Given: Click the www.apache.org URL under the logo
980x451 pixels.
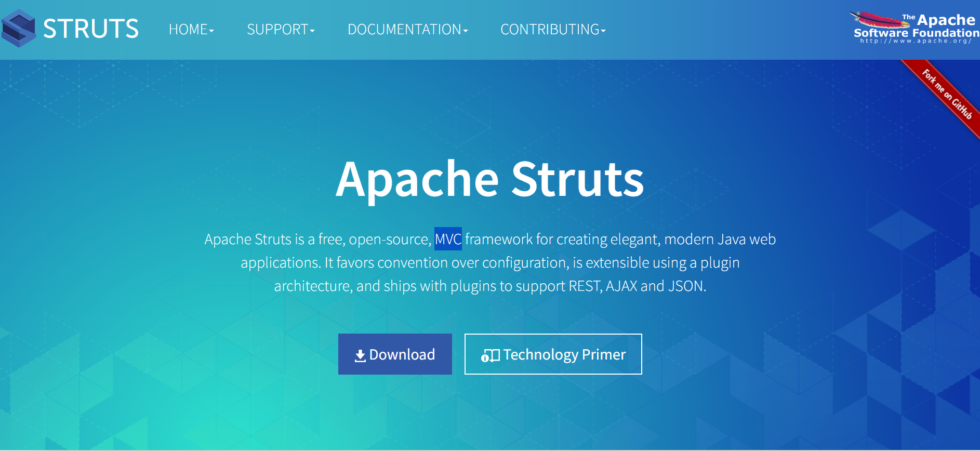Looking at the screenshot, I should [x=916, y=41].
